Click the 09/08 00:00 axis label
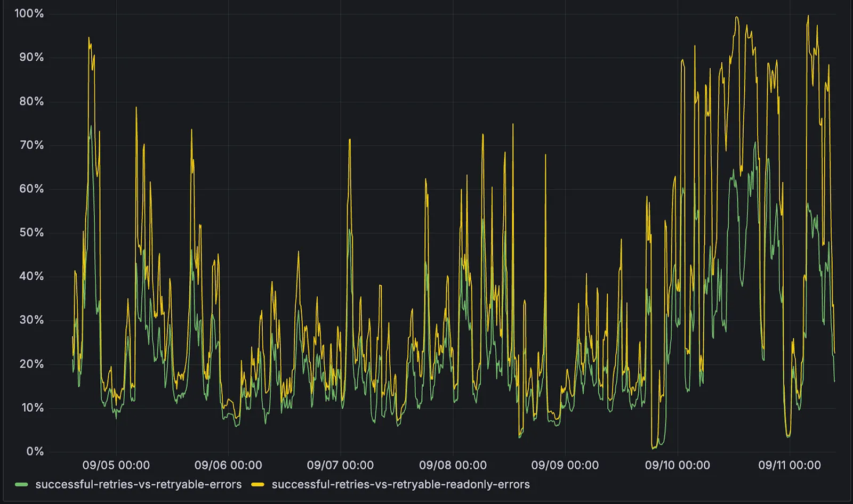The height and width of the screenshot is (504, 853). (453, 464)
